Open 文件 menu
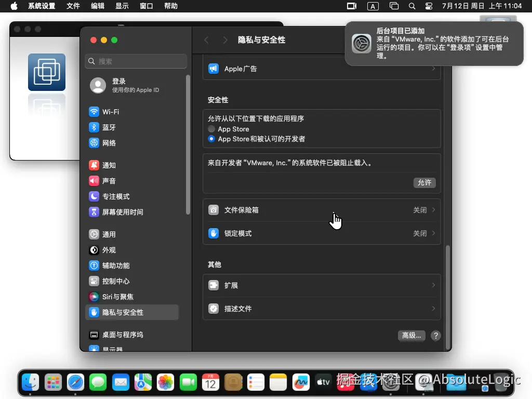 coord(73,6)
